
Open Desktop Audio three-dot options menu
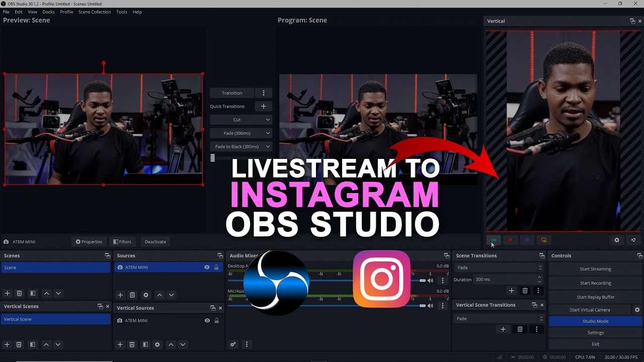coord(443,281)
